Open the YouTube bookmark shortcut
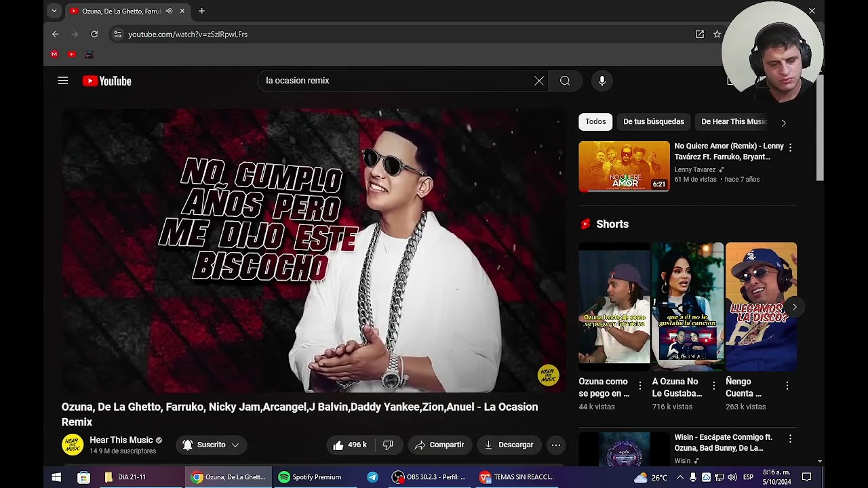Screen dimensions: 868x488 click(72, 54)
